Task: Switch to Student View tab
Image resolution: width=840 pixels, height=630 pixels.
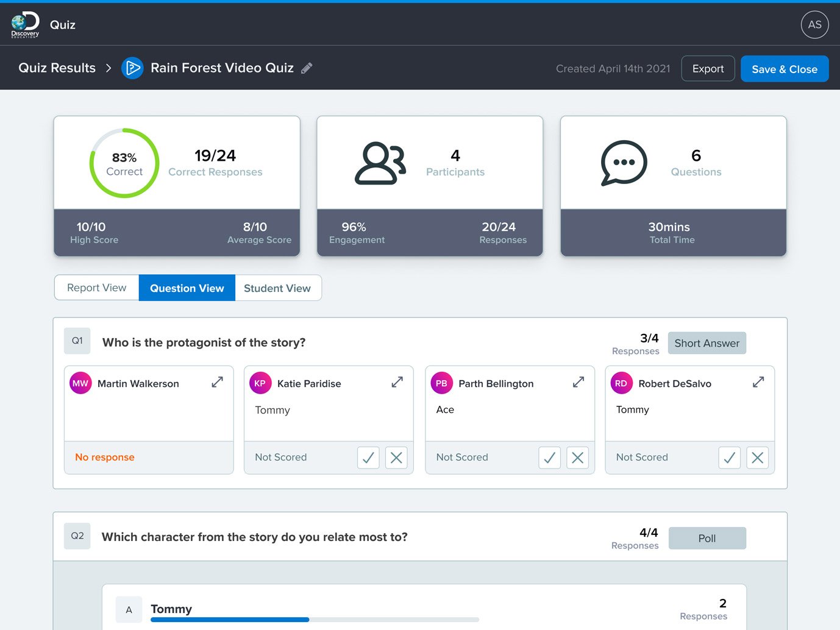Action: tap(278, 288)
